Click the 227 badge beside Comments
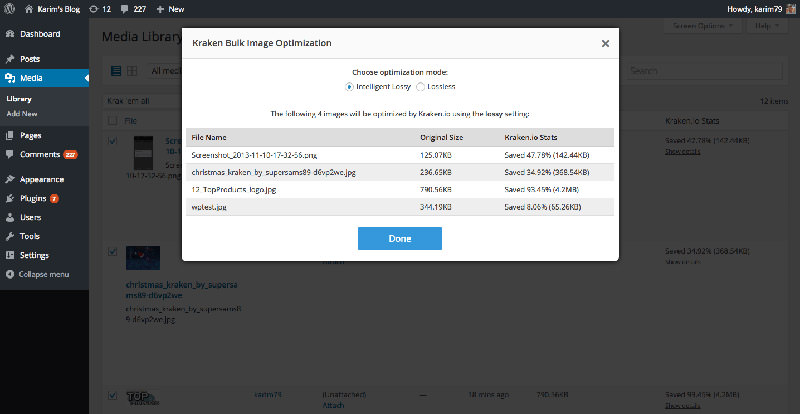This screenshot has height=414, width=800. 70,155
